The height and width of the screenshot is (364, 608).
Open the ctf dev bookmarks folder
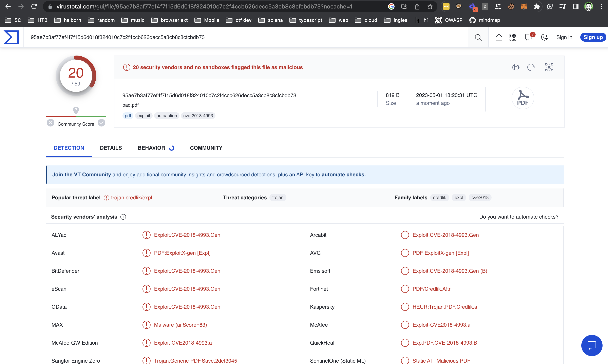[x=239, y=20]
